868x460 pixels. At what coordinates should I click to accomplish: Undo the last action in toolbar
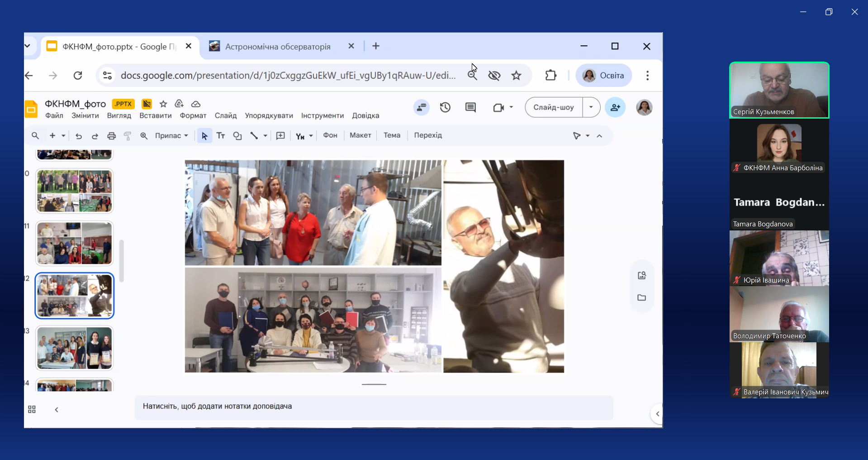(79, 136)
